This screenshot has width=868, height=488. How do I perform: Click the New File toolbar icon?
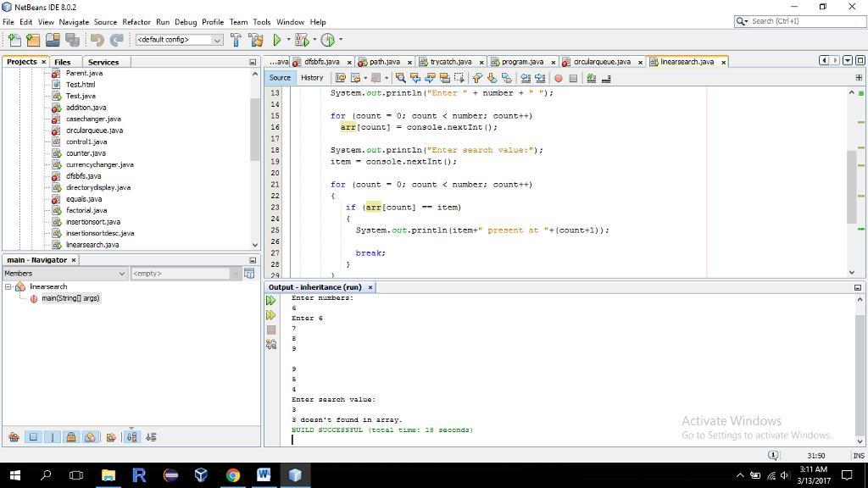point(14,40)
